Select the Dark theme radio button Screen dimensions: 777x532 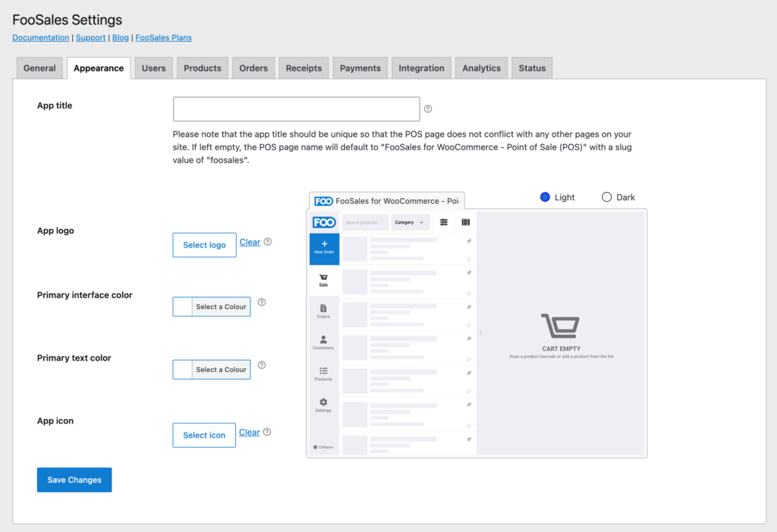point(606,197)
